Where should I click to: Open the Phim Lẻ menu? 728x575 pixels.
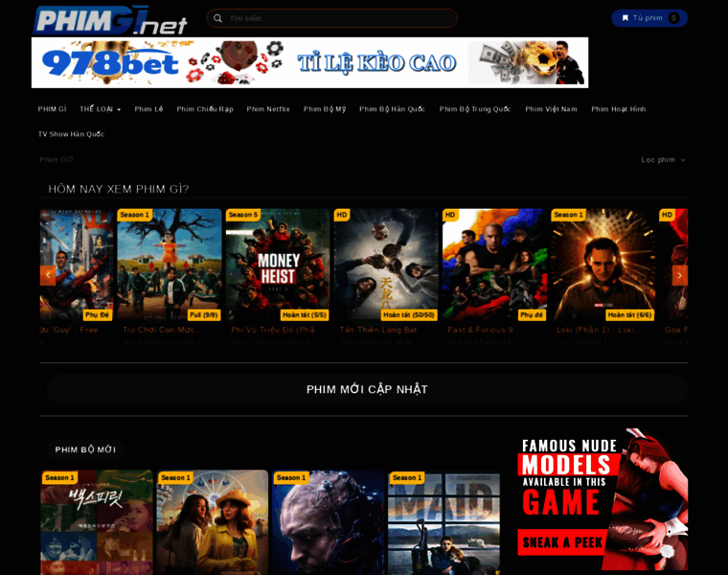148,109
